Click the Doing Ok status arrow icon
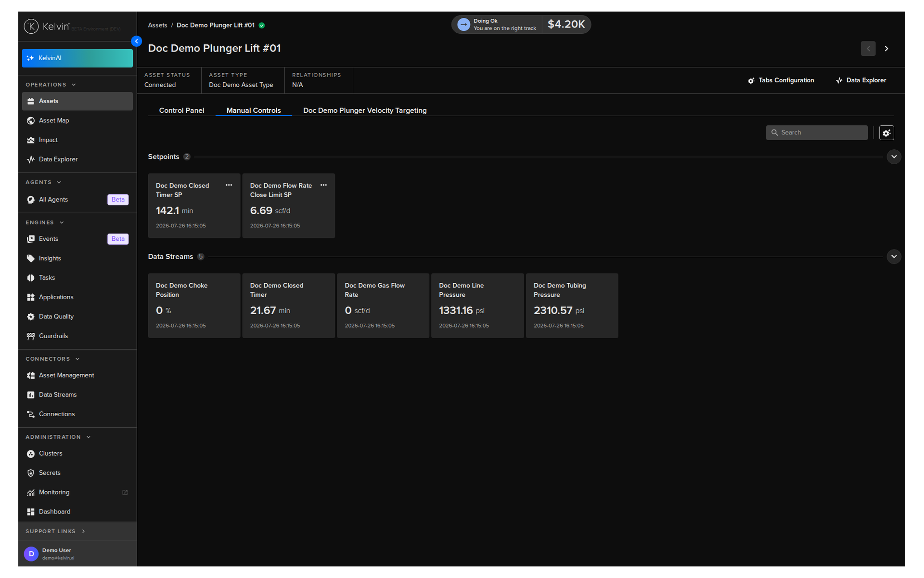This screenshot has height=578, width=924. [463, 25]
